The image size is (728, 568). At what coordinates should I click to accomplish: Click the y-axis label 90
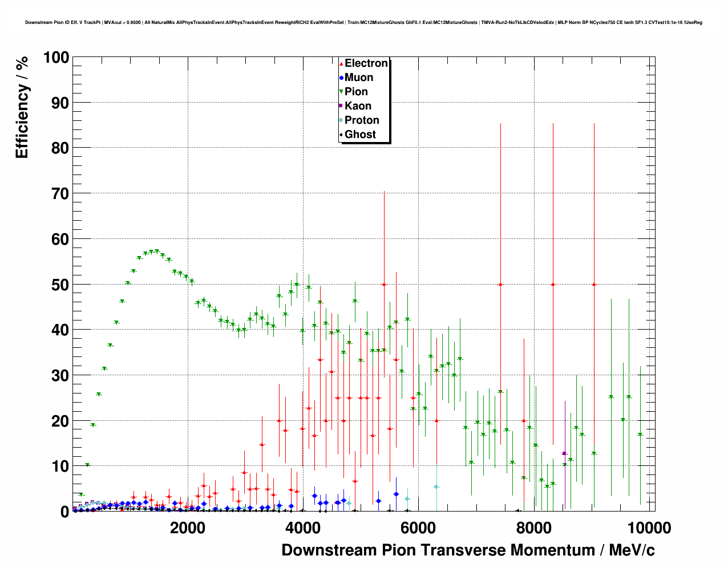60,103
